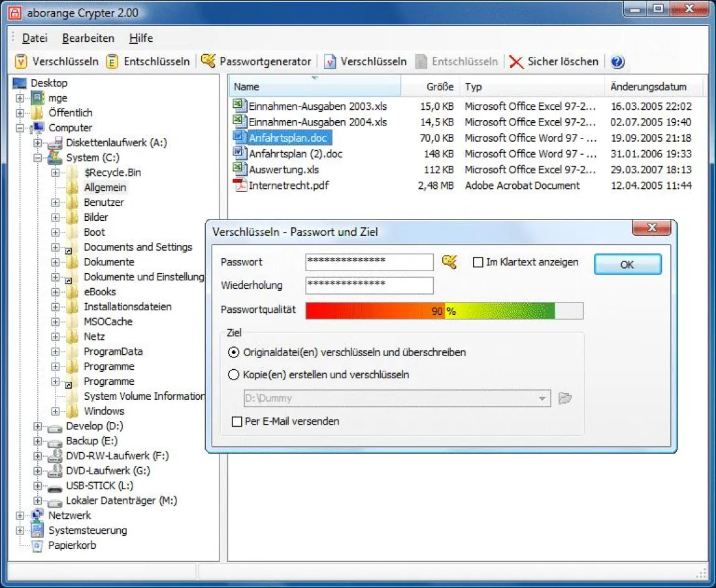Tick the Per E-Mail versenden checkbox
This screenshot has width=716, height=588.
click(237, 421)
